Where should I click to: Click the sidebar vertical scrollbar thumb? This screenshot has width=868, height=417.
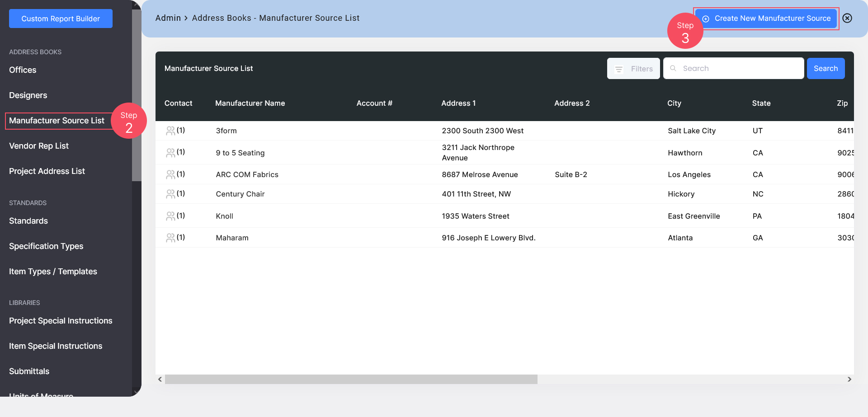click(x=137, y=95)
